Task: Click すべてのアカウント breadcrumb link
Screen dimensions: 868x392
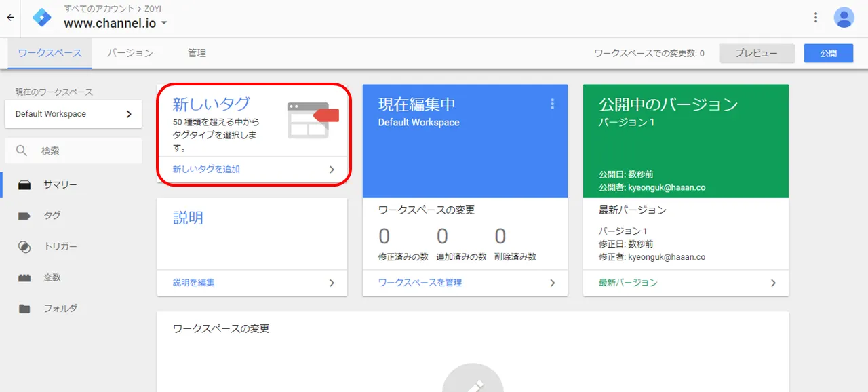Action: coord(100,9)
